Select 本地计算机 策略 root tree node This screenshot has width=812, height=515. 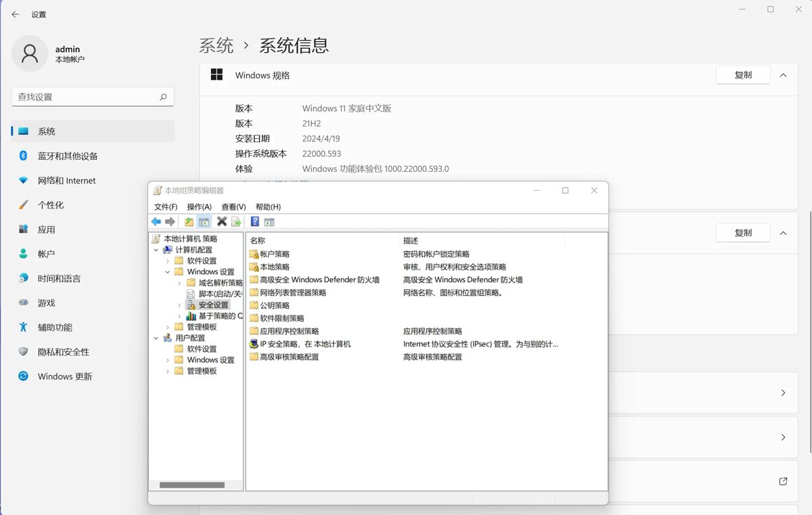tap(190, 239)
